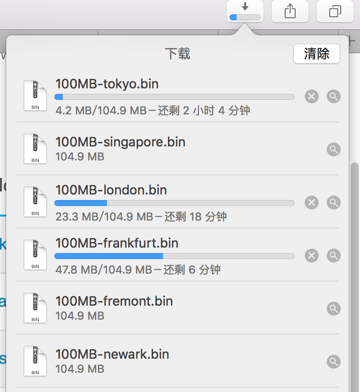Screen dimensions: 360x392
Task: Click the 下载 popover title
Action: pyautogui.click(x=178, y=54)
